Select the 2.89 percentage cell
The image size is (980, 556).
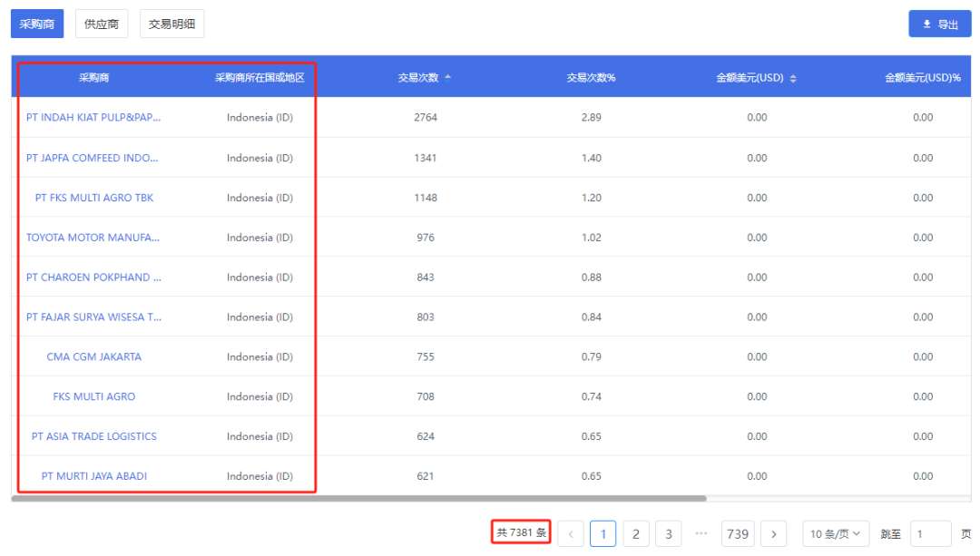[x=592, y=117]
